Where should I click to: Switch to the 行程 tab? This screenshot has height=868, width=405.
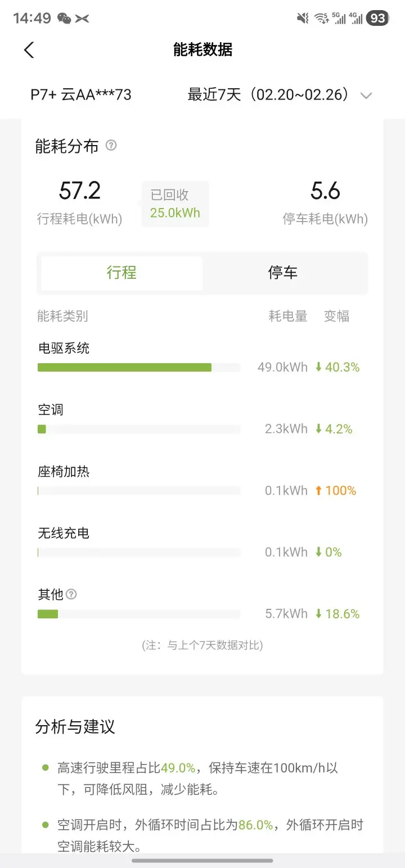(121, 273)
